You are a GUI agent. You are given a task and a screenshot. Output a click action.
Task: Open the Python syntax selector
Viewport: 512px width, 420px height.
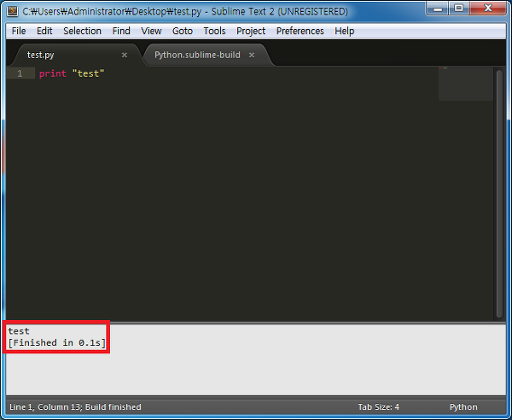point(463,407)
